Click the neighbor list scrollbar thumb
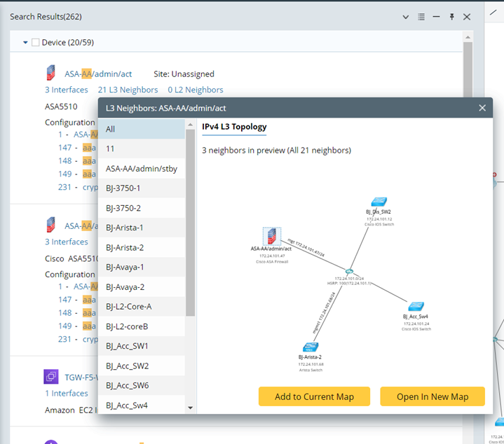The height and width of the screenshot is (444, 504). pos(190,223)
